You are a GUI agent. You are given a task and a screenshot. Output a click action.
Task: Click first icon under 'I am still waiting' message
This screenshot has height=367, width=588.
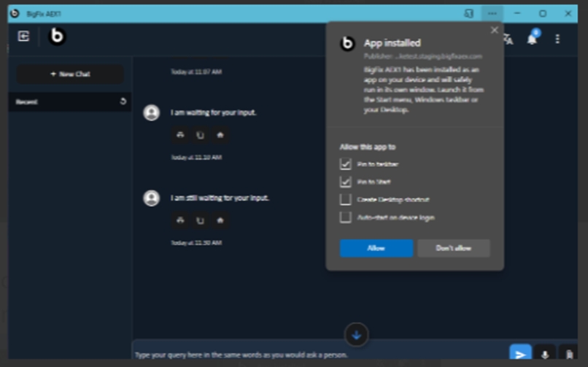point(180,220)
